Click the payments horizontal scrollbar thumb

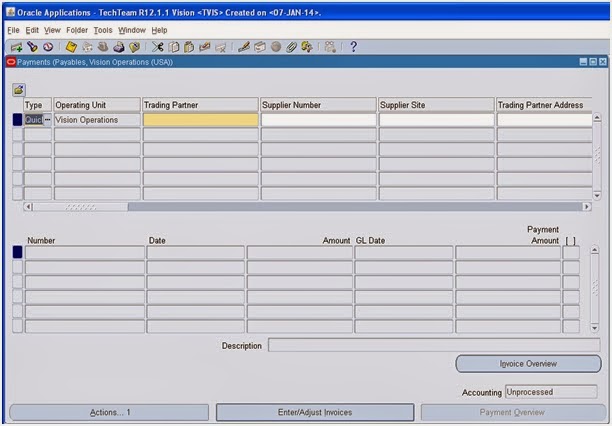(80, 207)
